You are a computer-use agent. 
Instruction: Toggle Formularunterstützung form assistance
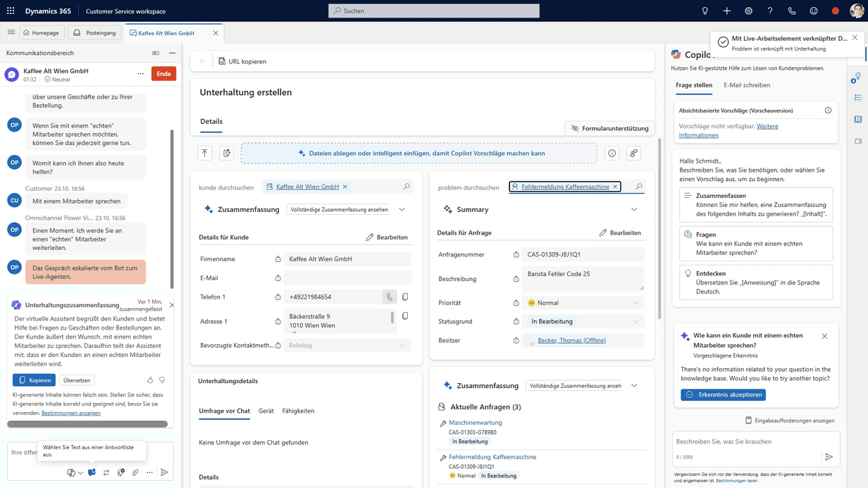(610, 128)
